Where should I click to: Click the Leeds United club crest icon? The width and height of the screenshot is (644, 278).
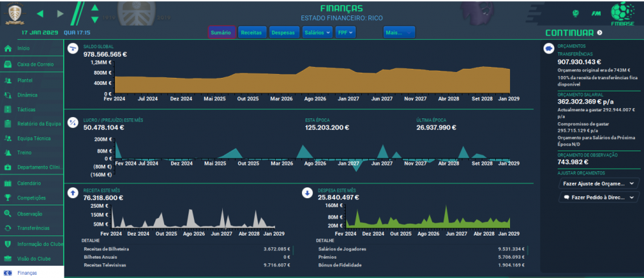pos(15,13)
